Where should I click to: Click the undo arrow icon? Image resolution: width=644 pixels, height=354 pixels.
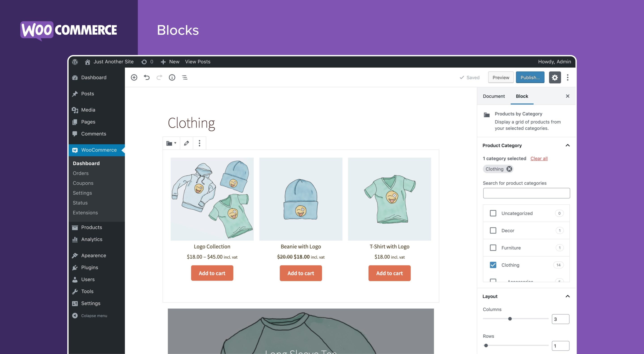click(x=146, y=77)
